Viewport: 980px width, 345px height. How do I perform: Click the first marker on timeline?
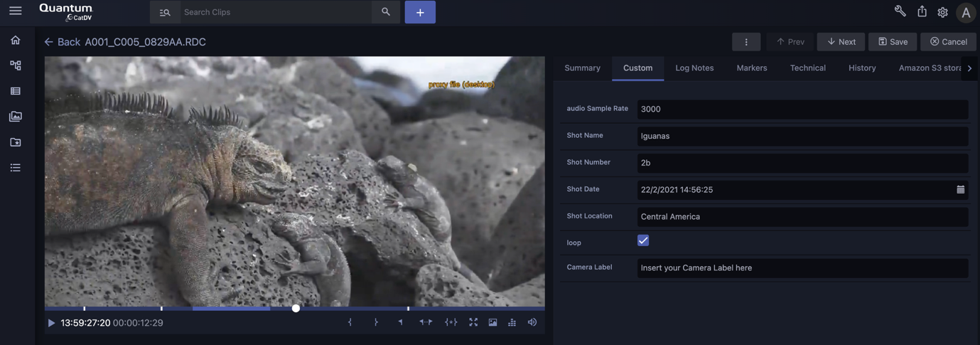(85, 309)
